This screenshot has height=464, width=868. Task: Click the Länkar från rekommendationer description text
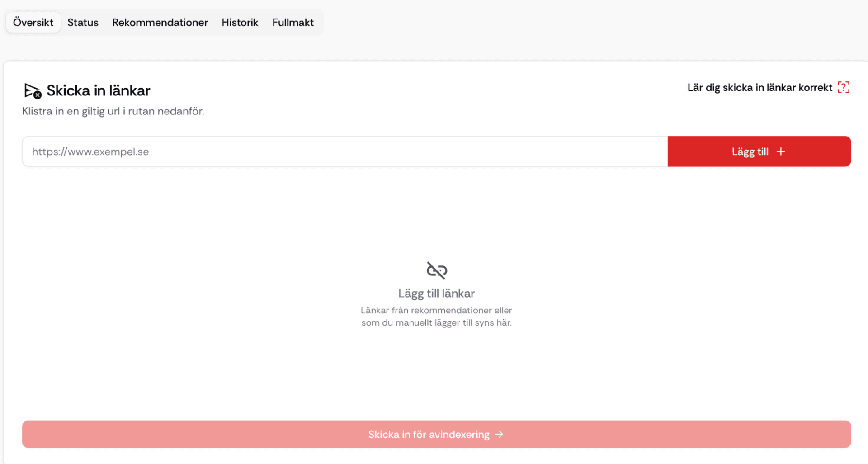[436, 310]
